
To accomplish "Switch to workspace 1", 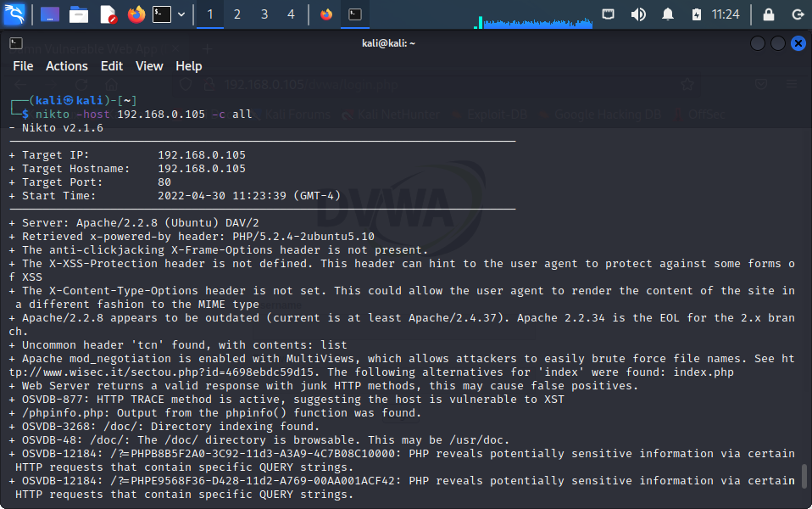I will click(209, 14).
